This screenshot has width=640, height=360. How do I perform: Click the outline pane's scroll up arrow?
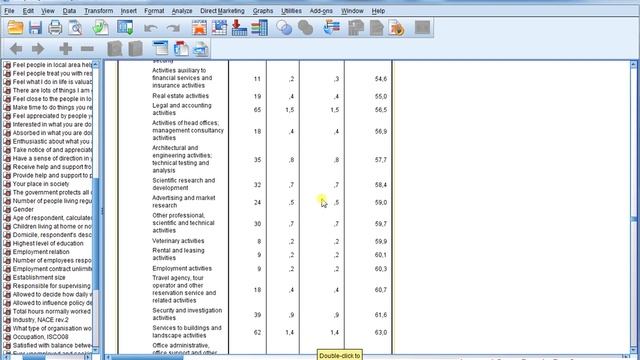pyautogui.click(x=96, y=64)
